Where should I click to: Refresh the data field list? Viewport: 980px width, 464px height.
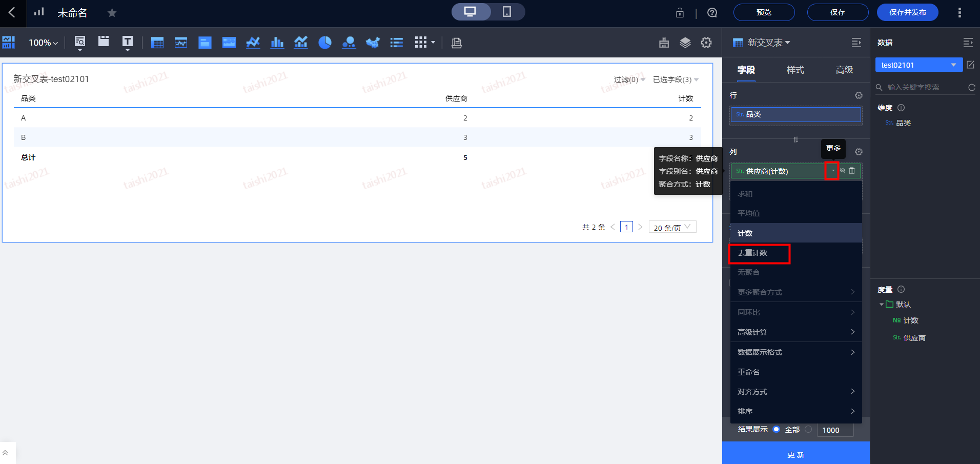971,88
